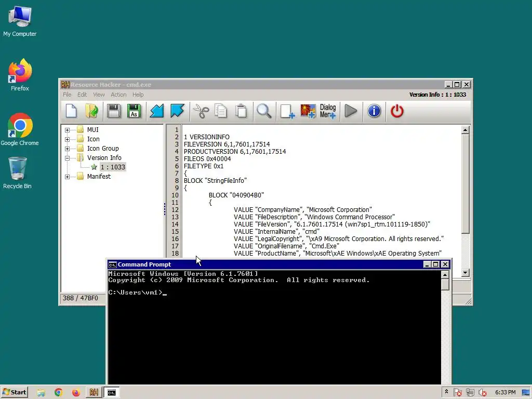532x399 pixels.
Task: Click the Compile Script play icon
Action: [351, 111]
